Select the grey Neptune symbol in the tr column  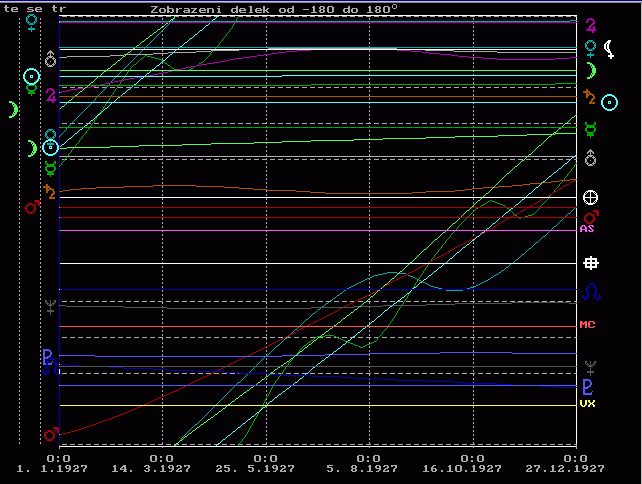(50, 306)
